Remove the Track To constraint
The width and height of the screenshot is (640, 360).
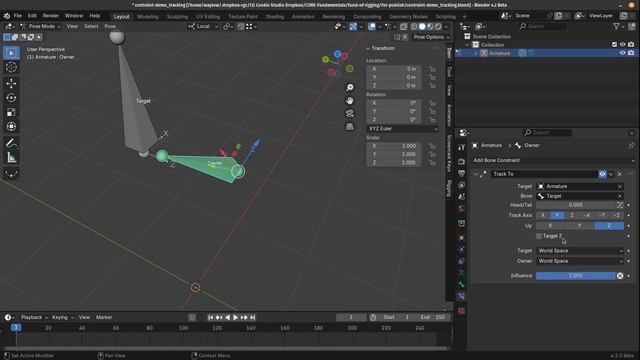tap(620, 174)
